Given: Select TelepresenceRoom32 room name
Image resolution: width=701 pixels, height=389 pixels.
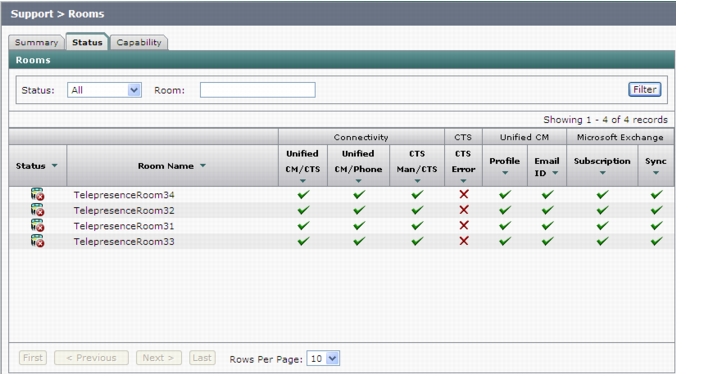Looking at the screenshot, I should [124, 210].
